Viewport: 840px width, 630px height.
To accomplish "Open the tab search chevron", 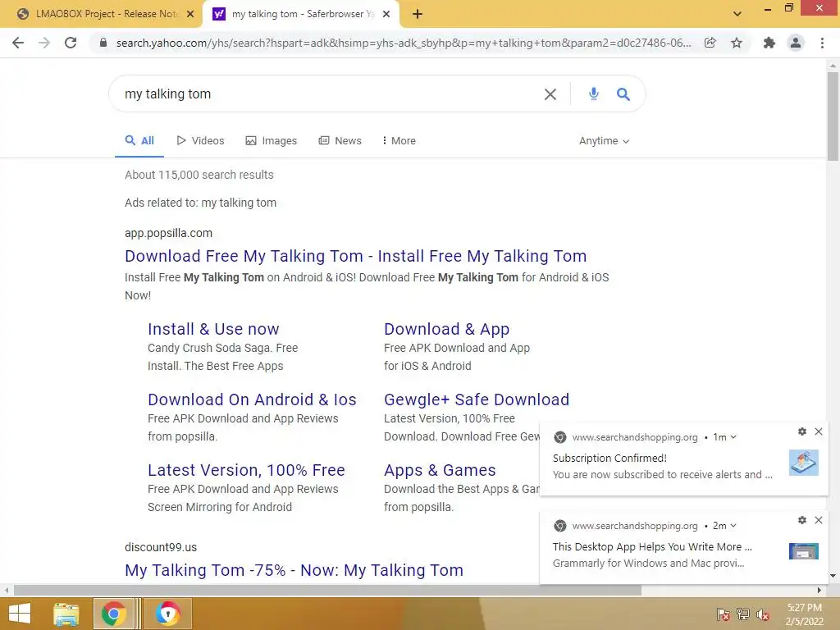I will [737, 14].
